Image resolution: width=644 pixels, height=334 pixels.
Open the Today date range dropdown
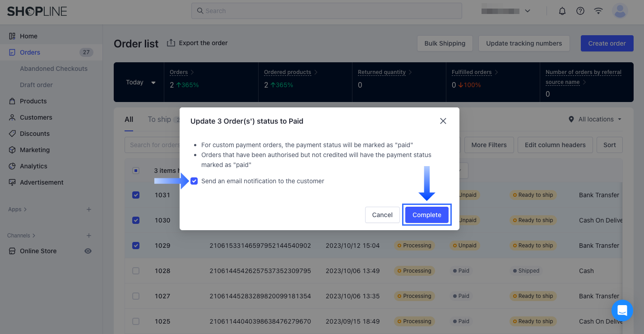pyautogui.click(x=141, y=83)
